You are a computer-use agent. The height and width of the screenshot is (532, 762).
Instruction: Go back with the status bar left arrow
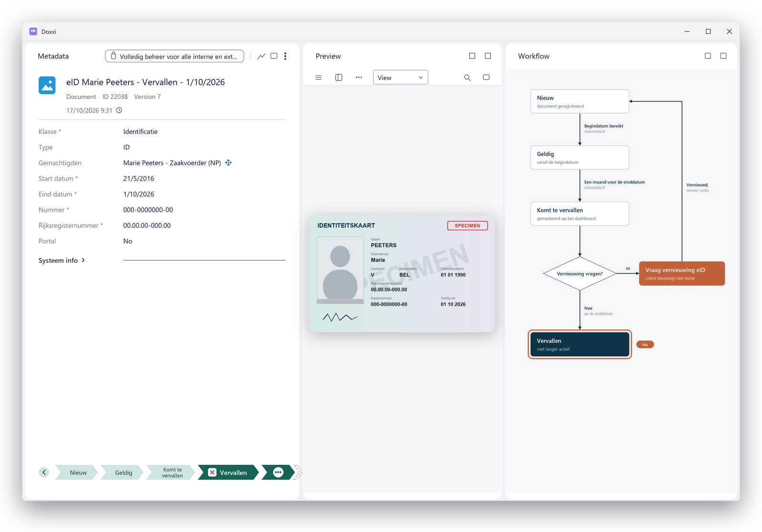[44, 472]
